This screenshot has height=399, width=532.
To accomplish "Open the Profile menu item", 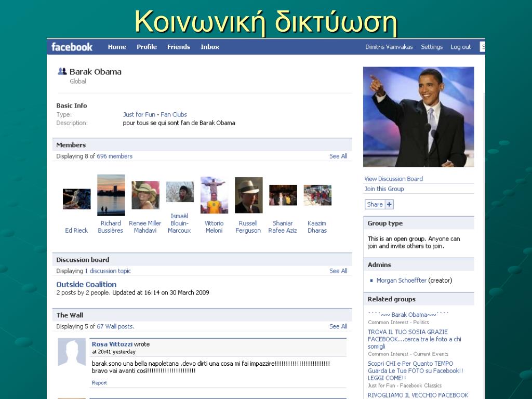I will coord(147,47).
